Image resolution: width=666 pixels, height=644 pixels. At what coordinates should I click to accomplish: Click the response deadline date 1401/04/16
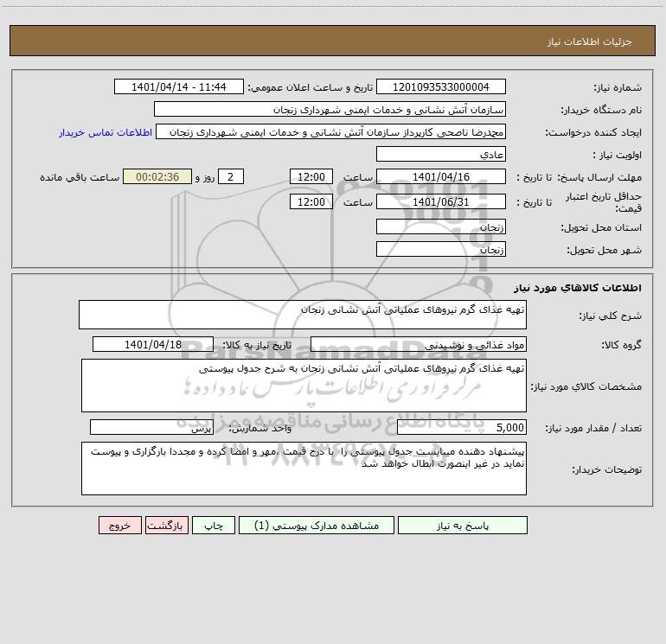[441, 176]
